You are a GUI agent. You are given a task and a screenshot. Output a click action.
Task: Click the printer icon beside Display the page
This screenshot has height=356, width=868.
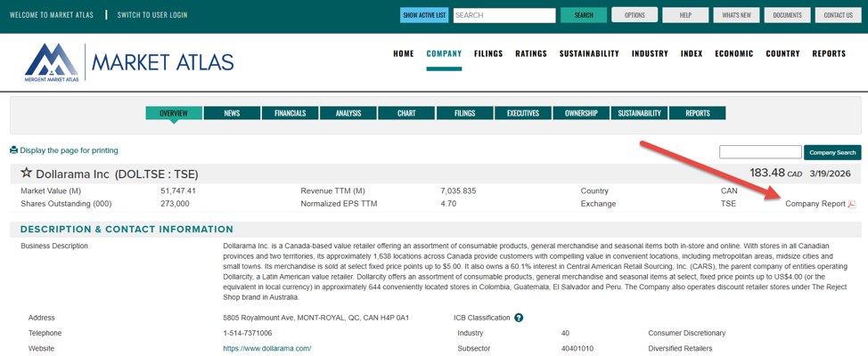pyautogui.click(x=14, y=150)
